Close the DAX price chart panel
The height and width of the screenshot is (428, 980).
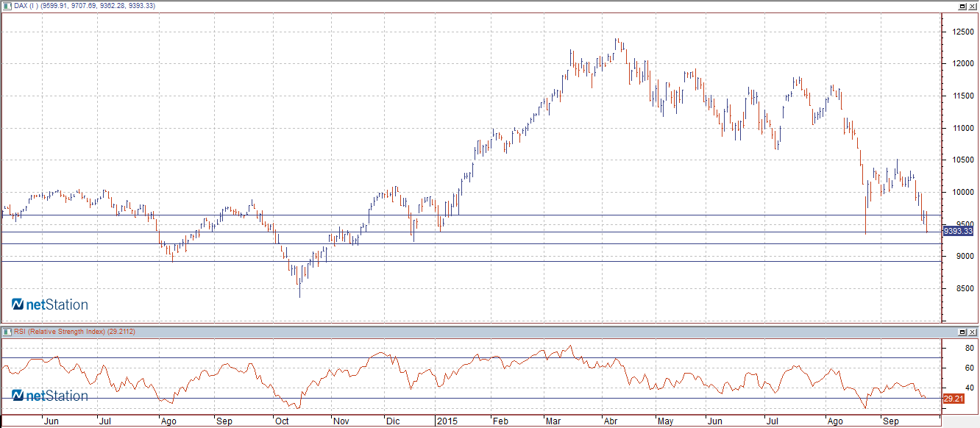[x=973, y=6]
